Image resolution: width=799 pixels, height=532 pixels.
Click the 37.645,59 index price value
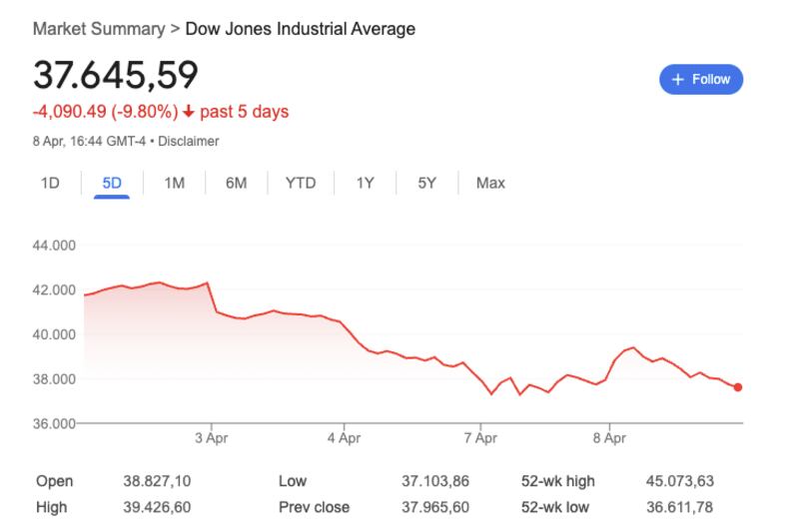116,75
